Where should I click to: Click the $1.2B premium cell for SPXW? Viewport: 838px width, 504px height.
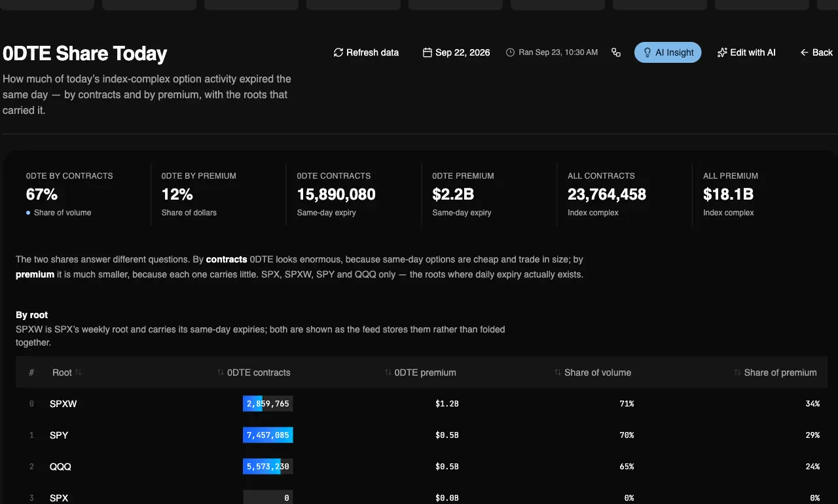[447, 404]
